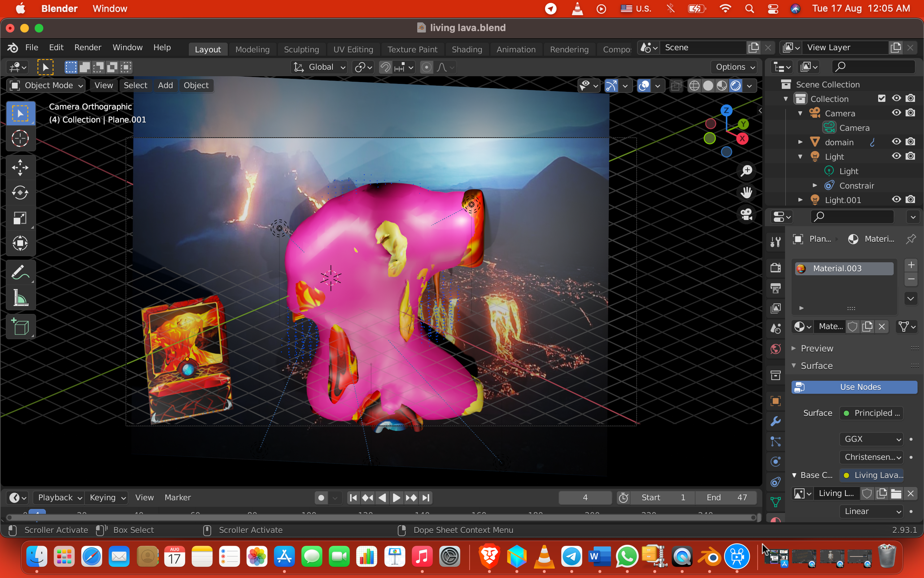Open the Linear interpolation dropdown

(871, 511)
